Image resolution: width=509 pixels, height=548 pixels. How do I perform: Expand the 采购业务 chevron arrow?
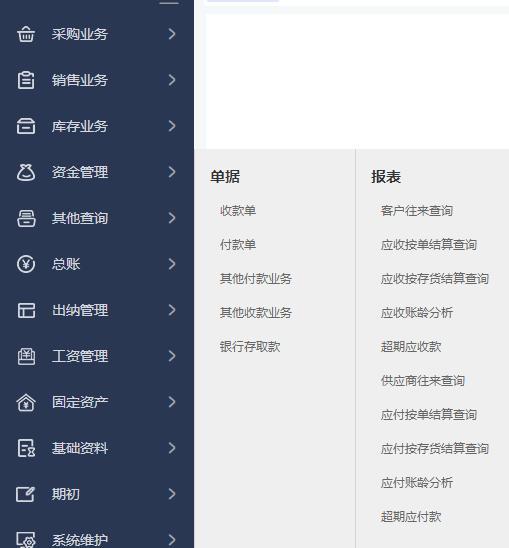[172, 34]
